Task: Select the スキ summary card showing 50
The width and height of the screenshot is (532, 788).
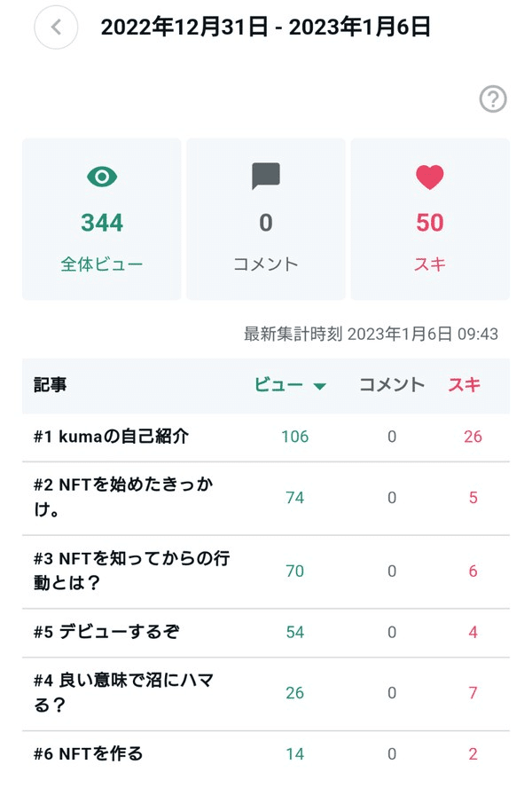Action: 429,219
